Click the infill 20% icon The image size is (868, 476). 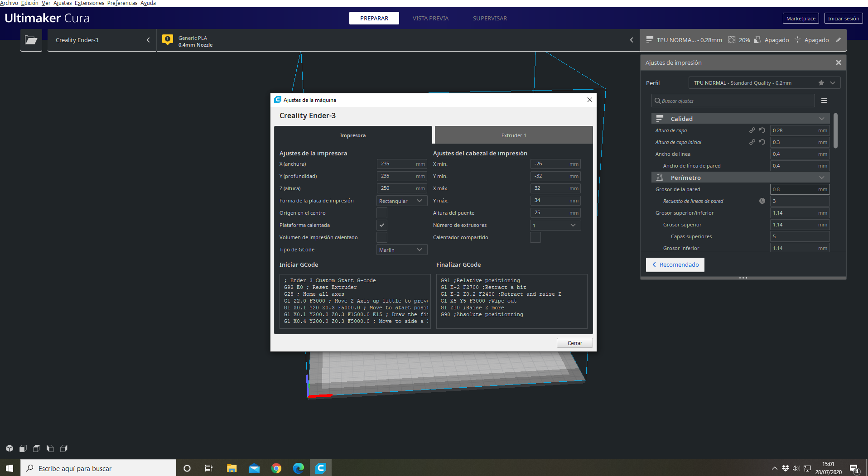[x=732, y=40]
